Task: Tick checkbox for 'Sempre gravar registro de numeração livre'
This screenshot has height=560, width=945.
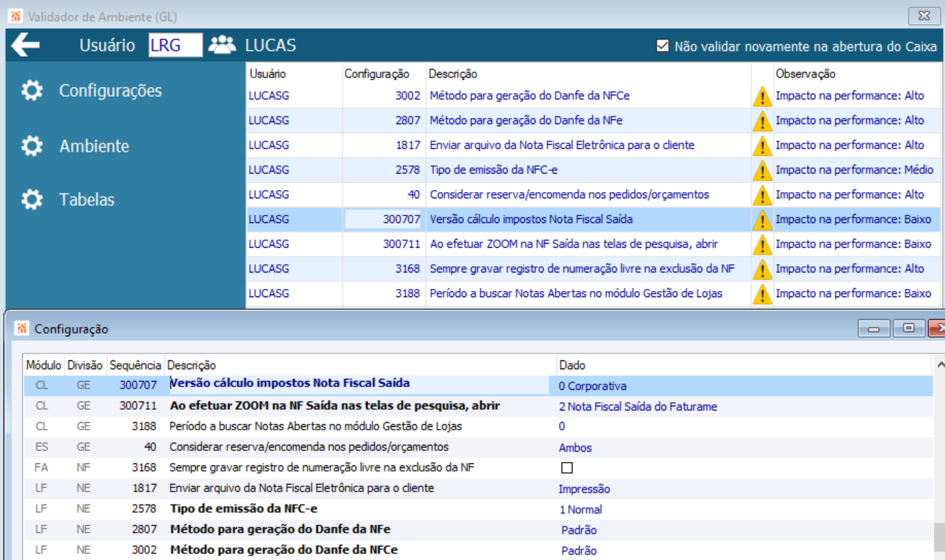Action: coord(566,468)
